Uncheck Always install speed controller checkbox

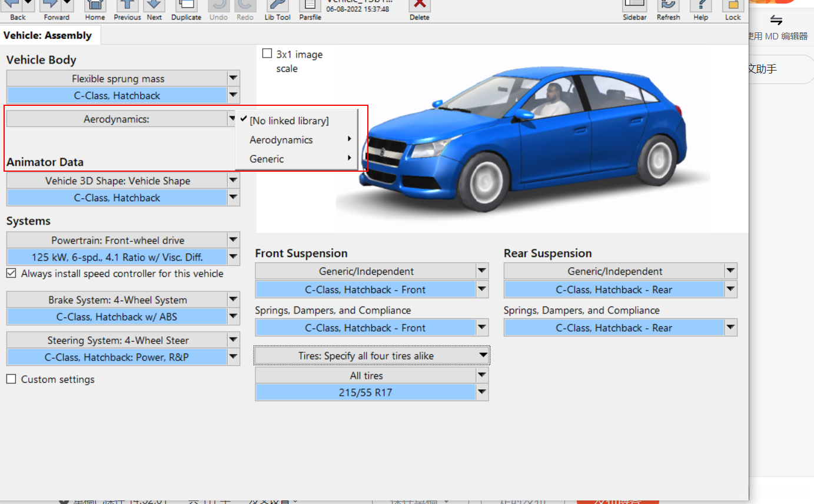11,273
